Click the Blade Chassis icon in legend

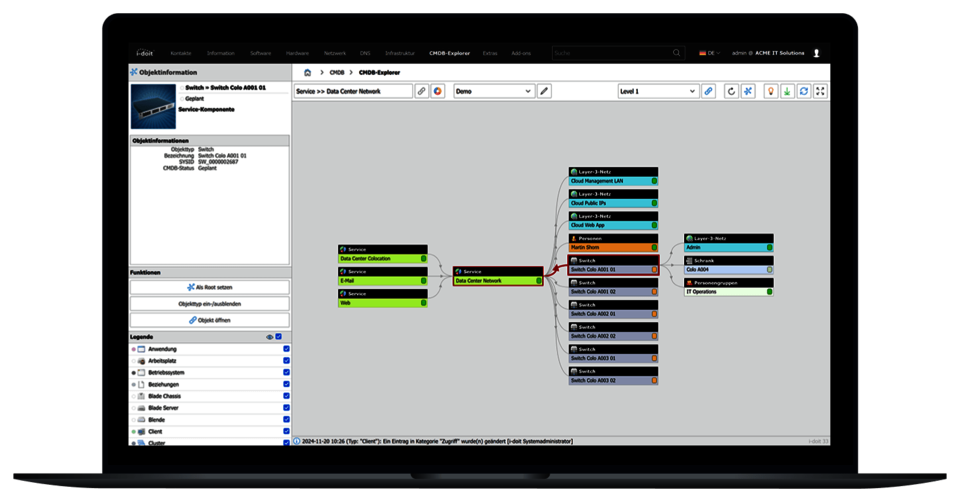(x=141, y=396)
